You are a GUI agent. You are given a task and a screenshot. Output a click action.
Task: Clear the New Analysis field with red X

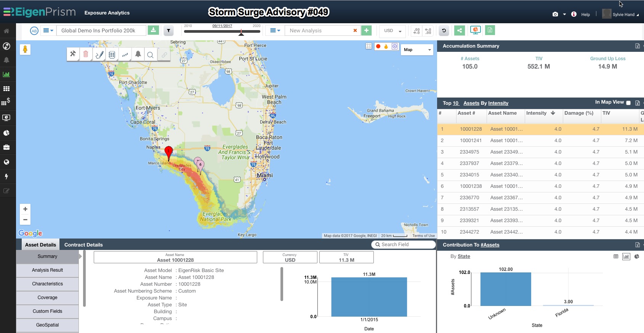(x=355, y=30)
